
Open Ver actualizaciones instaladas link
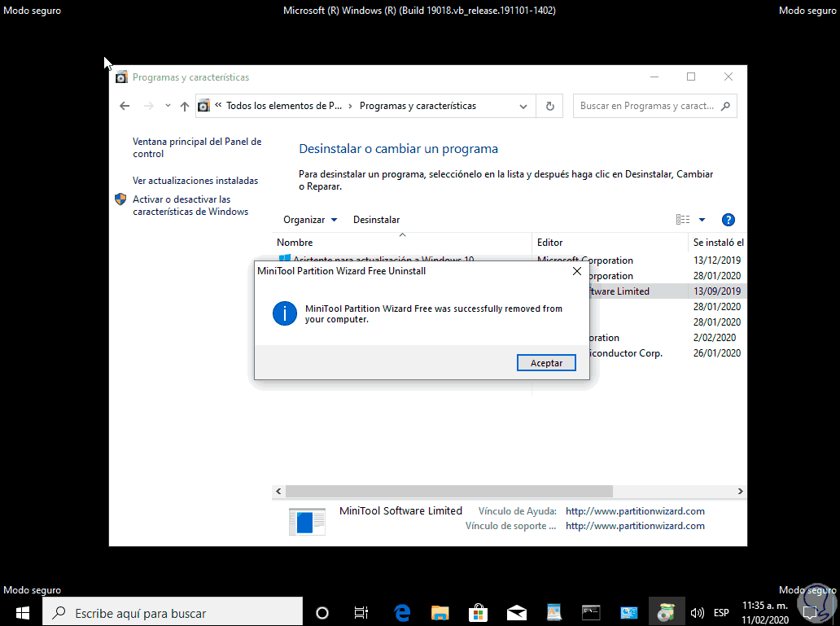point(195,181)
